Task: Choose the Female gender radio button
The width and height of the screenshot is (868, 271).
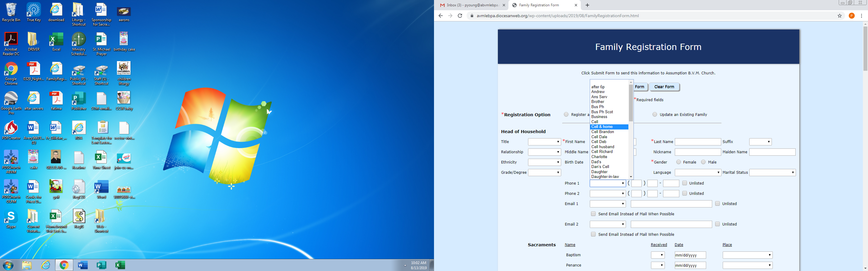Action: (679, 162)
